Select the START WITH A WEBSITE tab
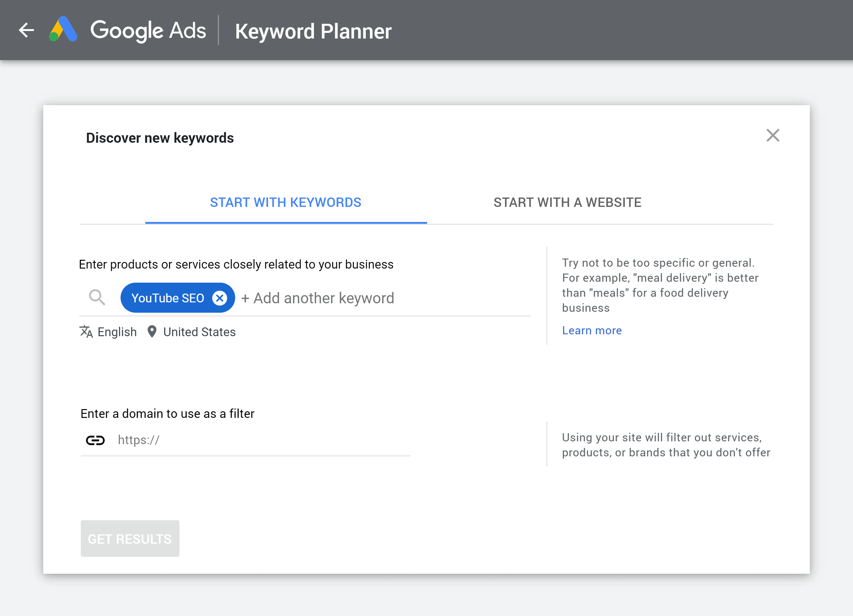The image size is (853, 616). [566, 203]
